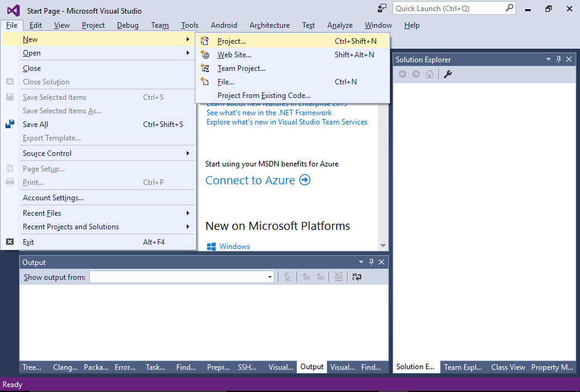Click the Quick Launch search magnifier icon
This screenshot has height=392, width=580.
(509, 8)
